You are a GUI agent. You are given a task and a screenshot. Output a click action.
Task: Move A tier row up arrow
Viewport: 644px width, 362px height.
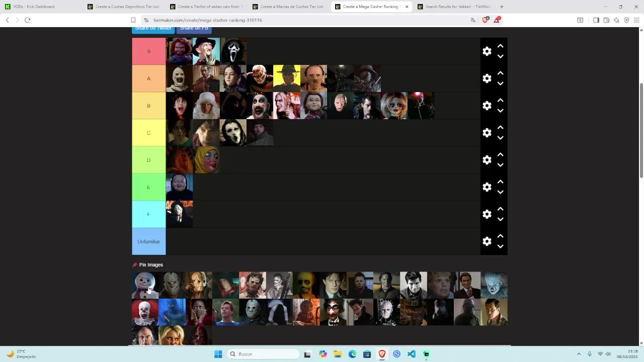(501, 73)
